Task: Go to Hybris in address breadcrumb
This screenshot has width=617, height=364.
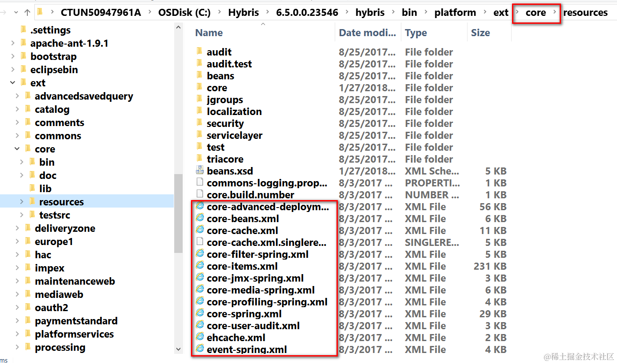Action: tap(243, 12)
